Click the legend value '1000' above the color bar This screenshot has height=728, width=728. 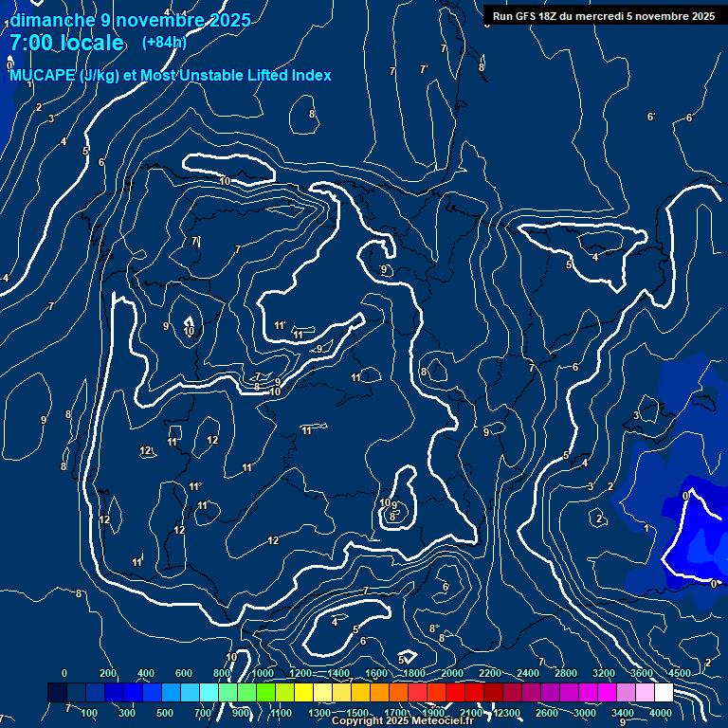[263, 673]
